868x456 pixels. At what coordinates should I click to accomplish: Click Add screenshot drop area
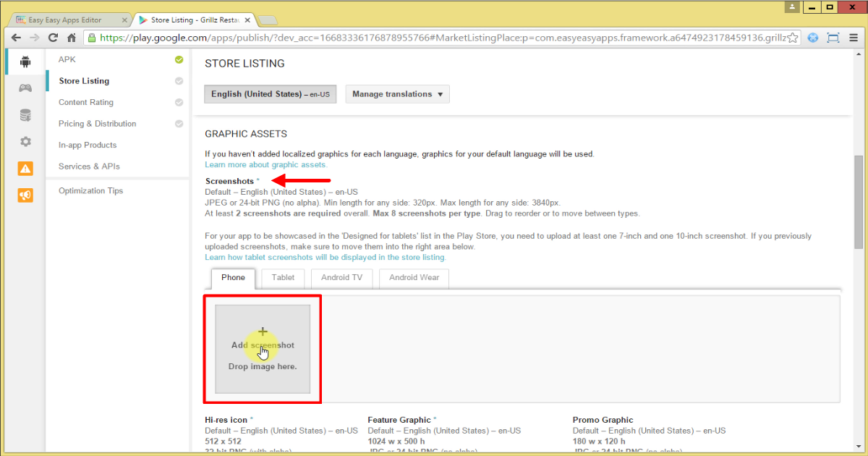[263, 350]
